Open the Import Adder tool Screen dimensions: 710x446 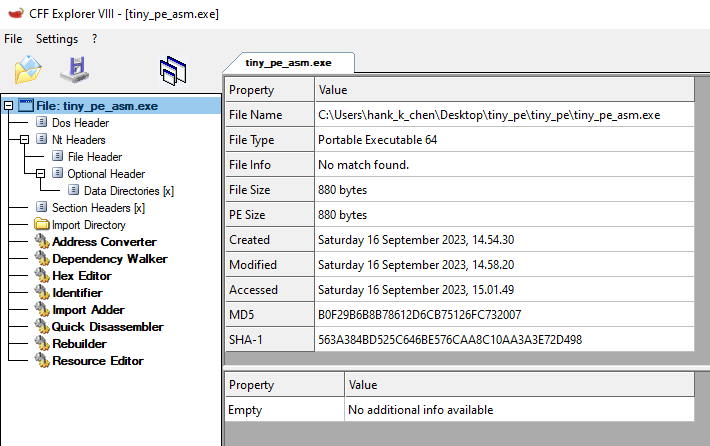click(x=88, y=310)
